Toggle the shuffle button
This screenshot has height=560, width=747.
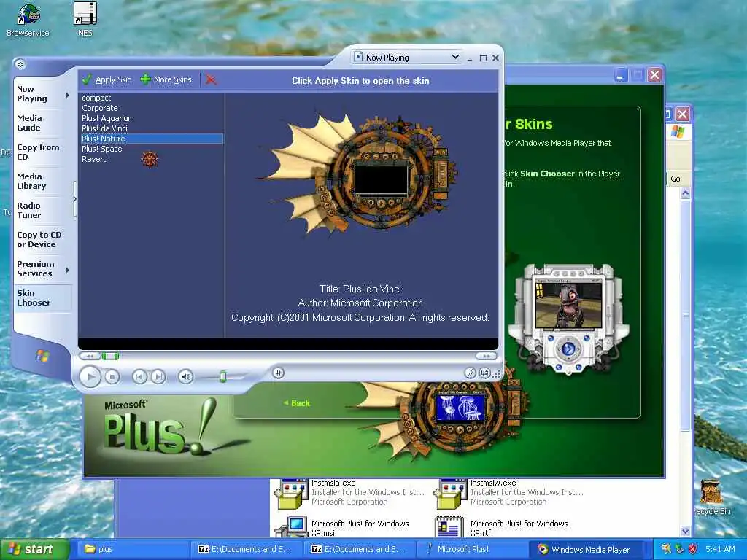(279, 373)
